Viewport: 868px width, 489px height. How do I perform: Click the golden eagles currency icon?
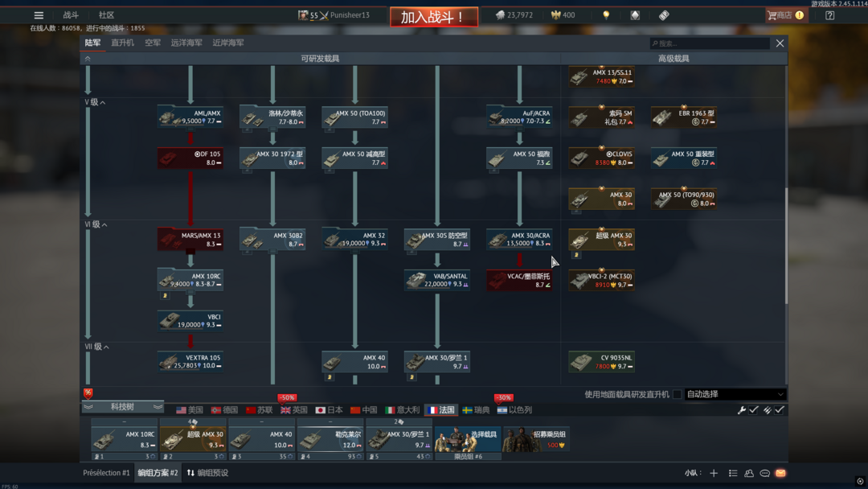coord(556,15)
